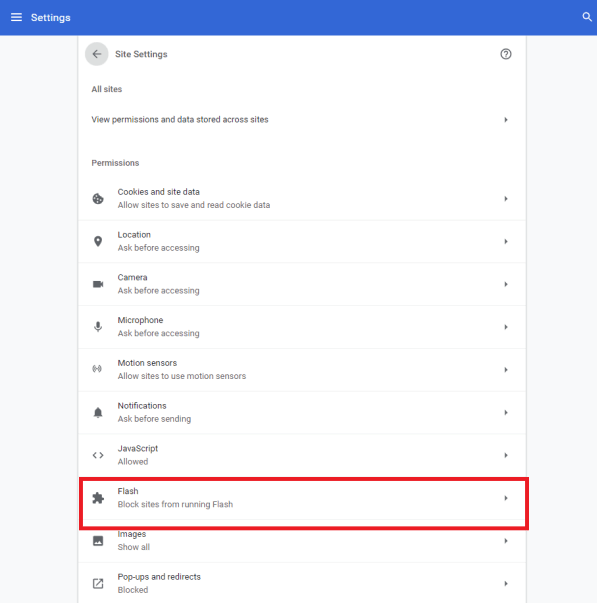Click the cookie icon for Cookies
Viewport: 597px width, 603px height.
(98, 198)
